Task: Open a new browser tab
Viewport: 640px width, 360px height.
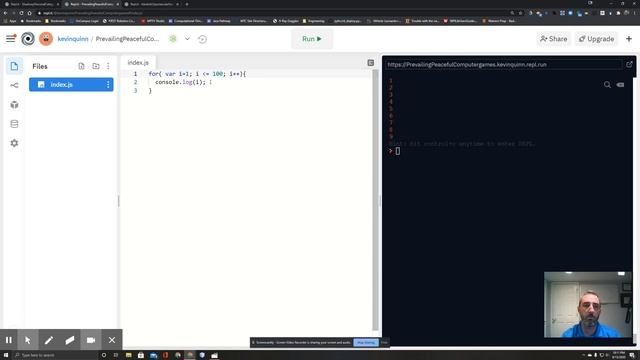Action: (187, 4)
